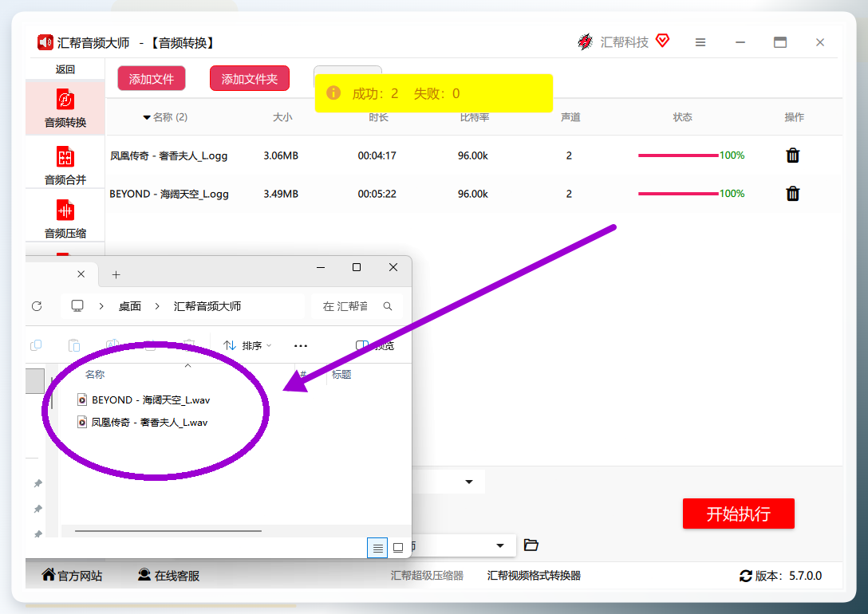Check for updates via version refresh icon
868x614 pixels.
tap(746, 576)
